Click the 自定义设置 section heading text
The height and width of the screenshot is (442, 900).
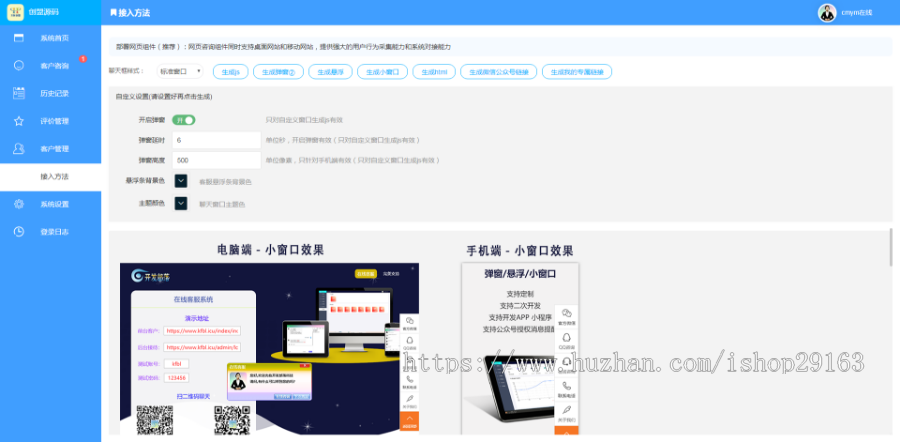[164, 97]
